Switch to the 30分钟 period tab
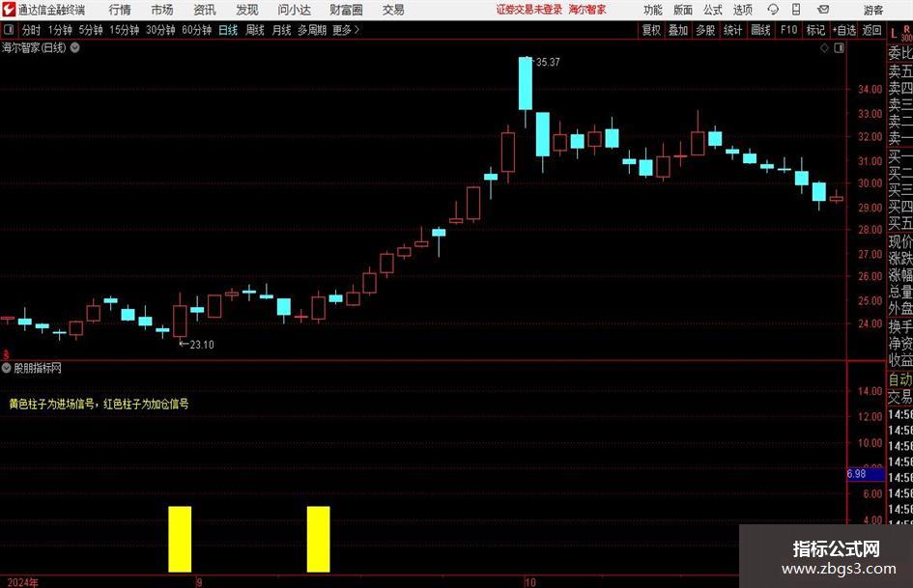The height and width of the screenshot is (588, 913). pyautogui.click(x=160, y=30)
